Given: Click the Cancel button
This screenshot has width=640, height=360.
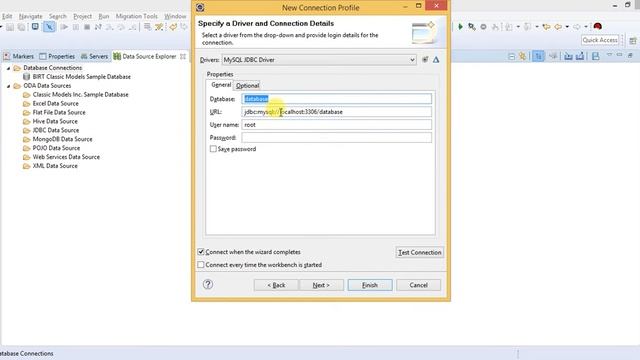Looking at the screenshot, I should (x=418, y=285).
